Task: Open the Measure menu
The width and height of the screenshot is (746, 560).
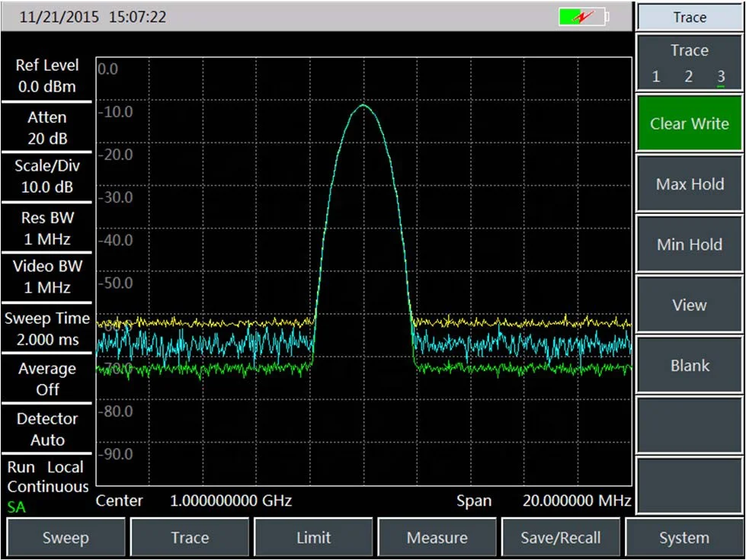Action: (437, 538)
